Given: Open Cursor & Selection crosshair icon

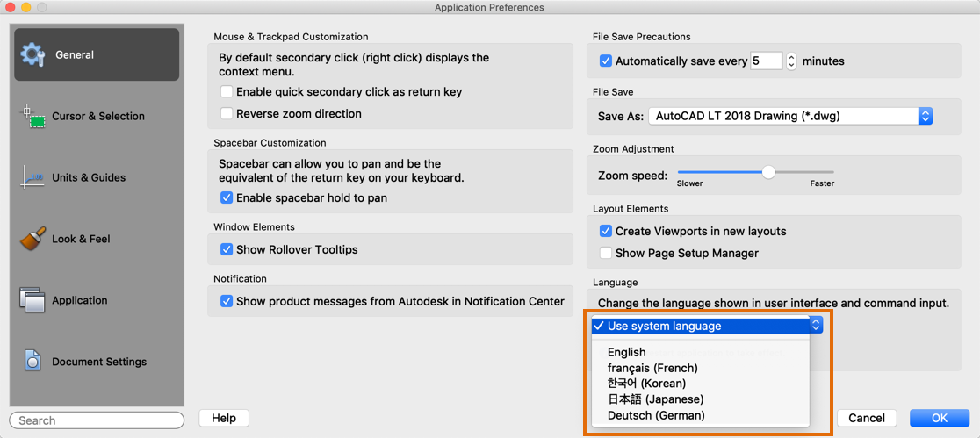Looking at the screenshot, I should pos(32,116).
